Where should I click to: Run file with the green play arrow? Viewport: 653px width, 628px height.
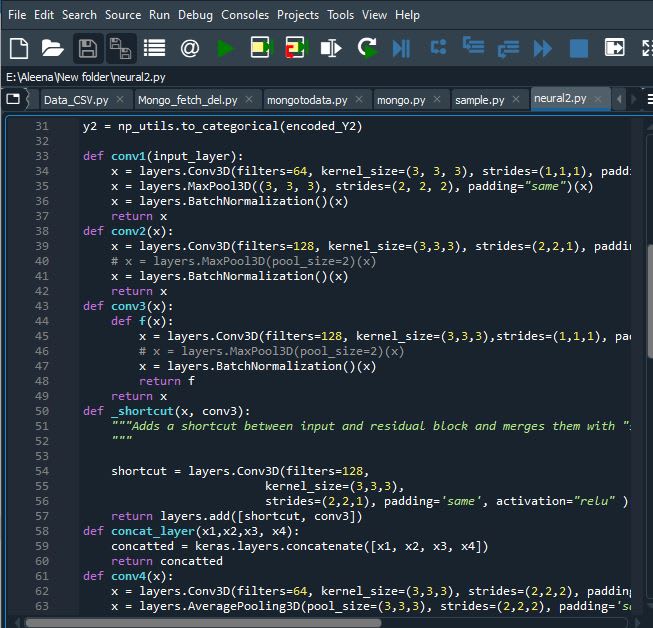pos(225,48)
